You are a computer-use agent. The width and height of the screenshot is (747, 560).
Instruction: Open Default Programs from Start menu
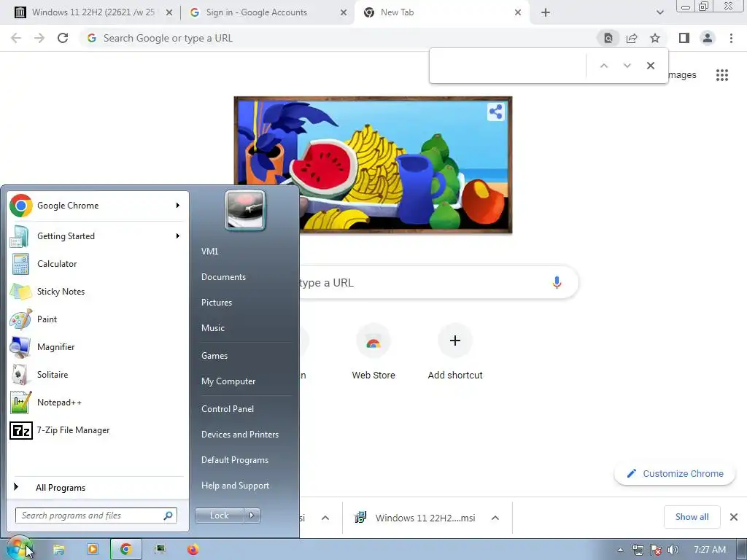click(235, 460)
